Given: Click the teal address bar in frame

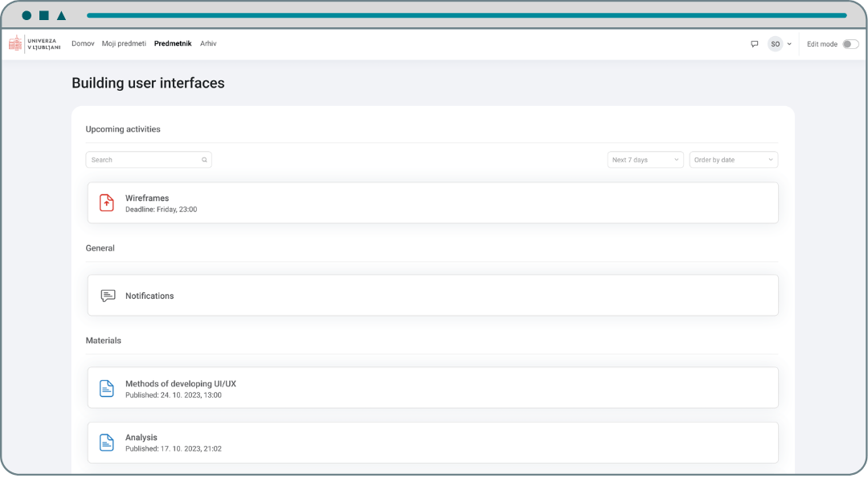Looking at the screenshot, I should click(467, 15).
